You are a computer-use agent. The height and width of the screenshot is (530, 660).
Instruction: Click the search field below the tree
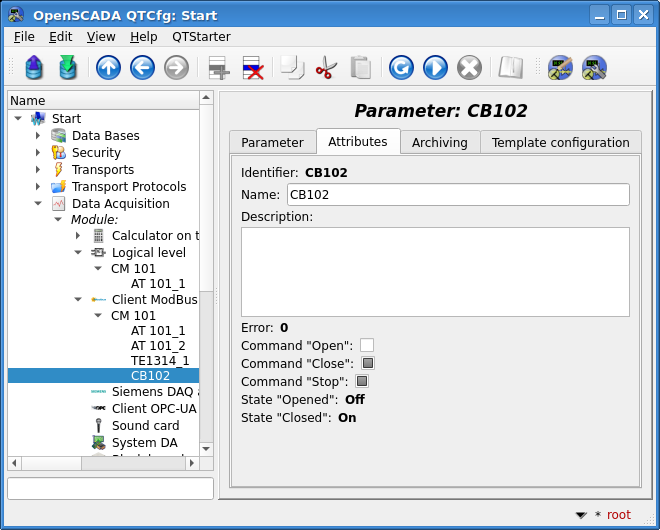pos(111,488)
